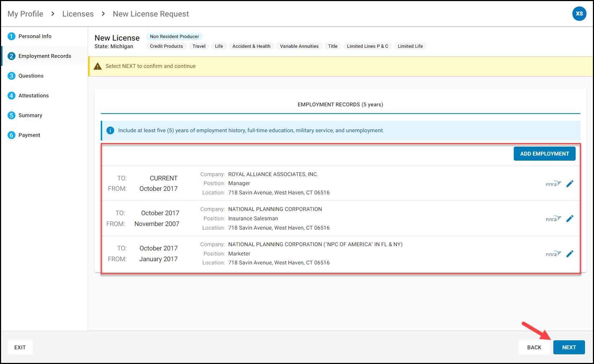This screenshot has height=364, width=594.
Task: Click the Accident & Health chip
Action: (x=251, y=46)
